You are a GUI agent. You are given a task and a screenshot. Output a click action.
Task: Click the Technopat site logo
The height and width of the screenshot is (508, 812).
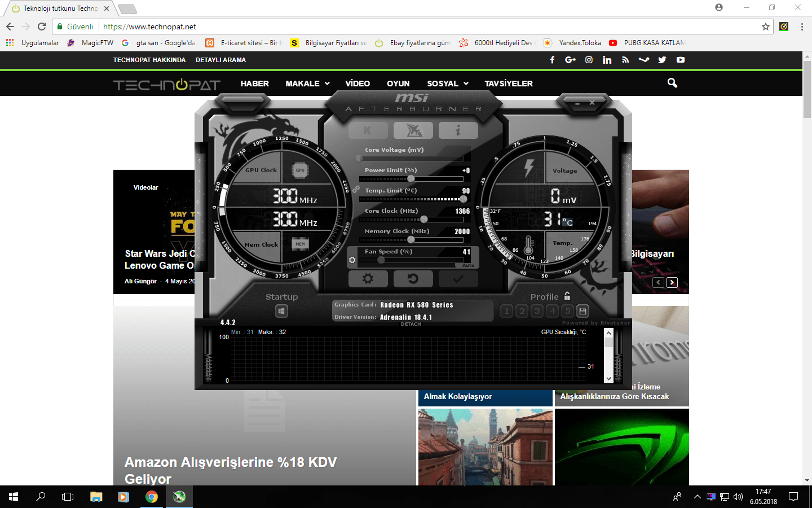167,85
